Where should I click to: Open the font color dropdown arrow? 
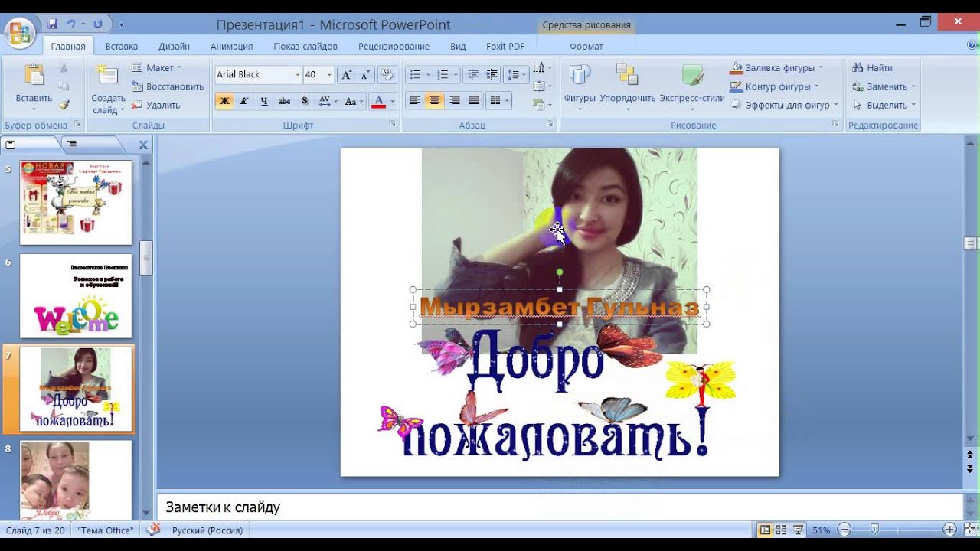(392, 101)
